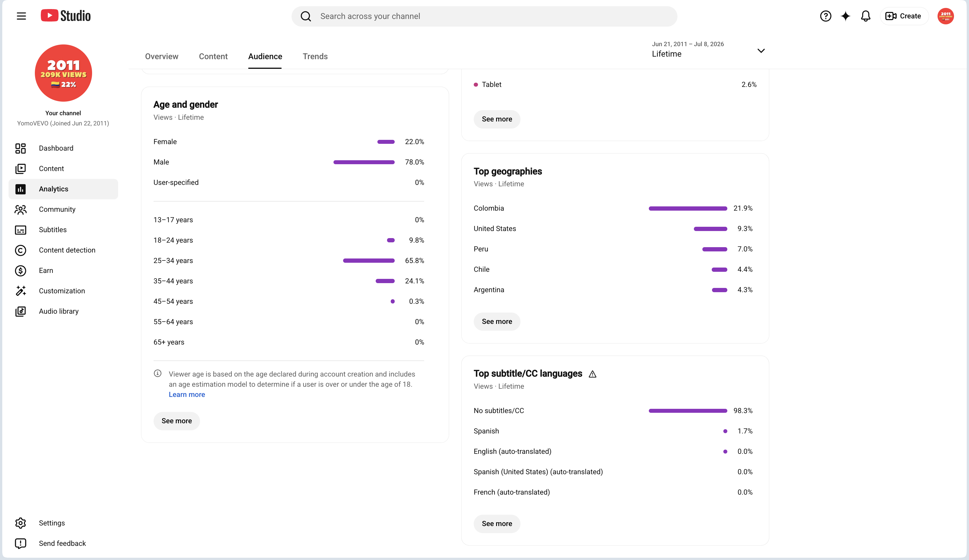This screenshot has height=560, width=969.
Task: Expand Age and gender See more
Action: click(x=177, y=421)
